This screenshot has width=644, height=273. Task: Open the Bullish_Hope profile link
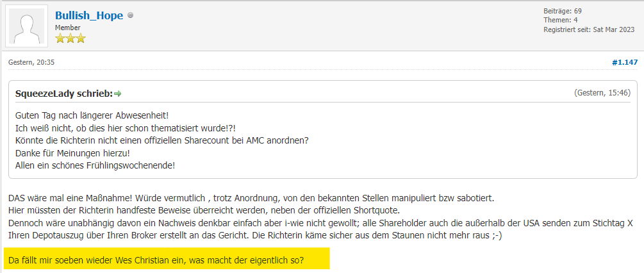[x=89, y=15]
